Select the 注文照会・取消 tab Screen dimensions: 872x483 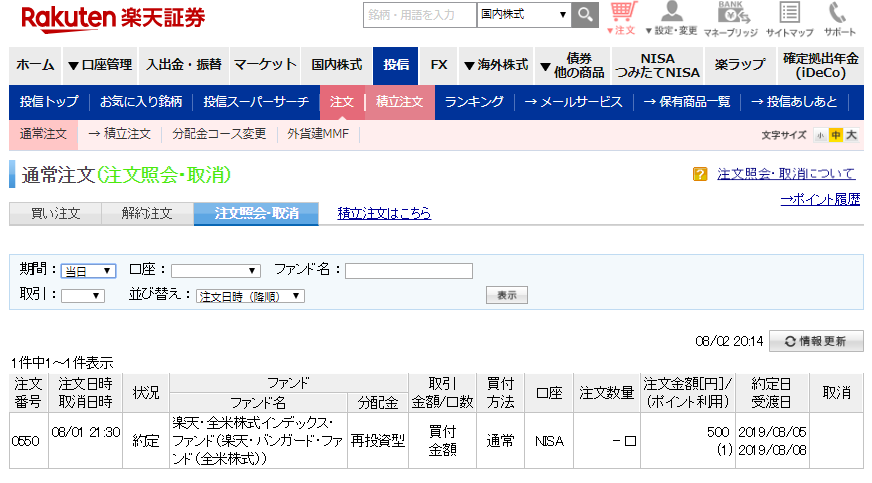[256, 213]
